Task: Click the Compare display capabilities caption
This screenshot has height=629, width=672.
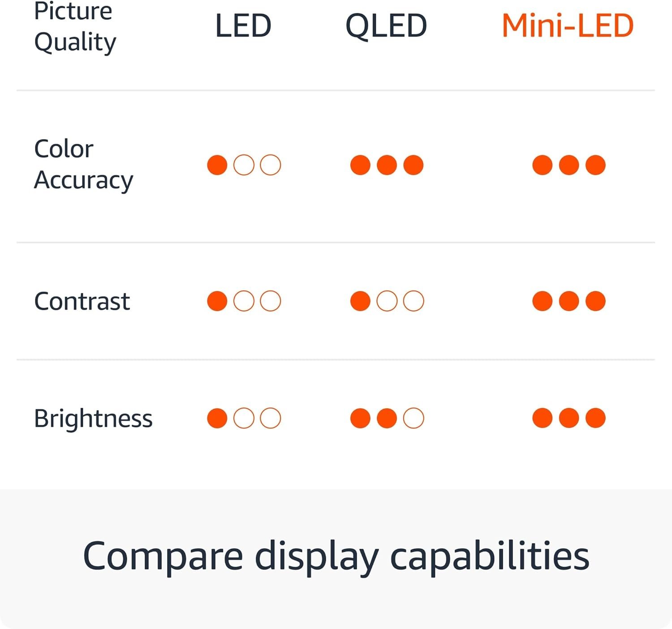Action: [x=336, y=556]
